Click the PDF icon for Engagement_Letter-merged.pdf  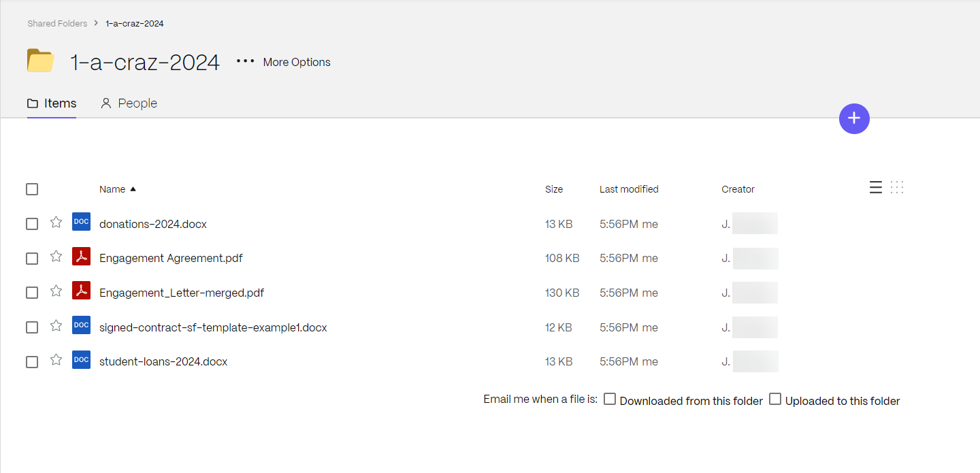[x=81, y=291]
